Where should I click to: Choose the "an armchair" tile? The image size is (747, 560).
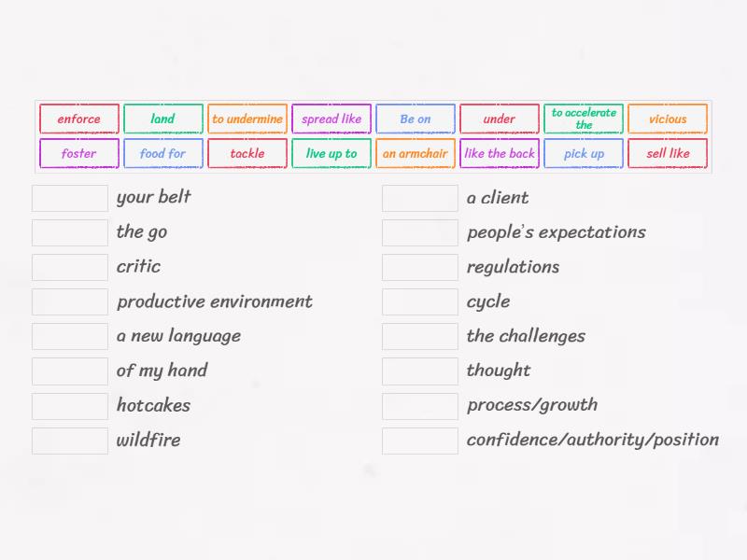click(416, 153)
